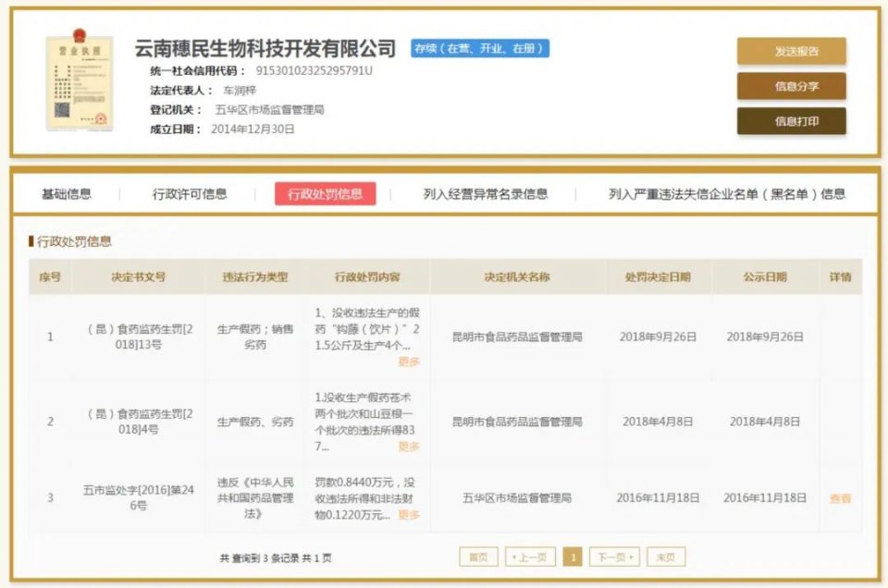888x588 pixels.
Task: Click the 存续（在营、开业、在册）status badge
Action: tap(480, 48)
